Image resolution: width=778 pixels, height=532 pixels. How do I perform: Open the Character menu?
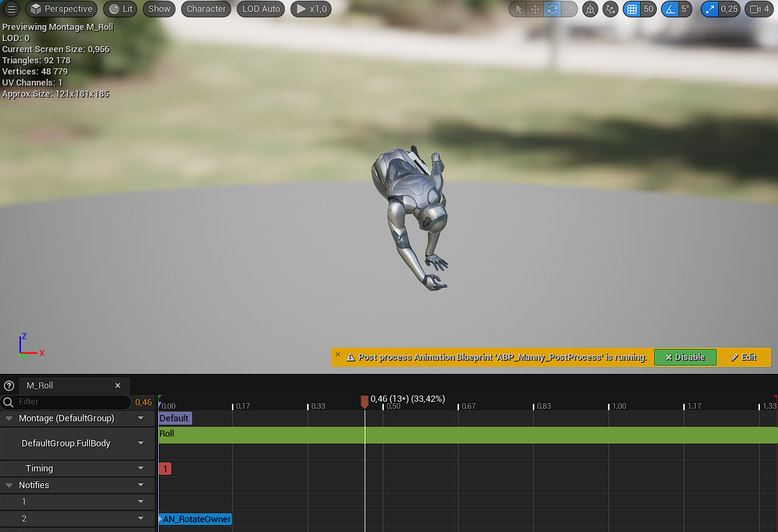coord(206,9)
